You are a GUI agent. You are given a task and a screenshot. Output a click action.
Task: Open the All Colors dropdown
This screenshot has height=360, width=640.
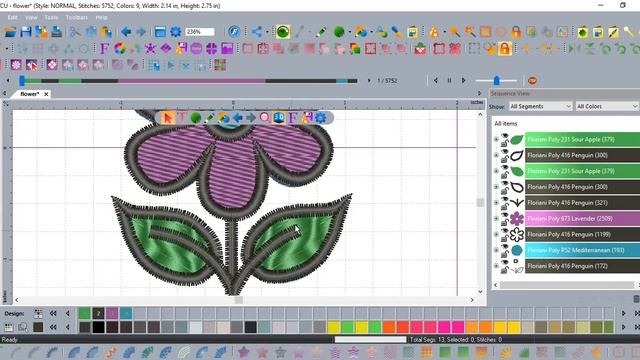(x=607, y=106)
